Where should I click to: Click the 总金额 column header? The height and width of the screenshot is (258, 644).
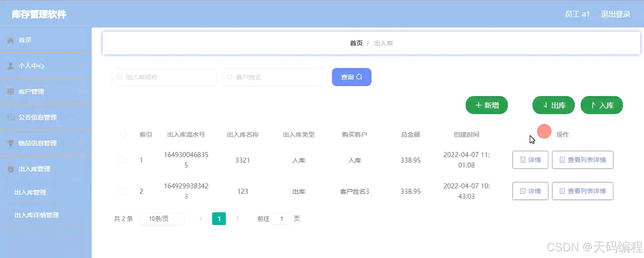coord(410,134)
